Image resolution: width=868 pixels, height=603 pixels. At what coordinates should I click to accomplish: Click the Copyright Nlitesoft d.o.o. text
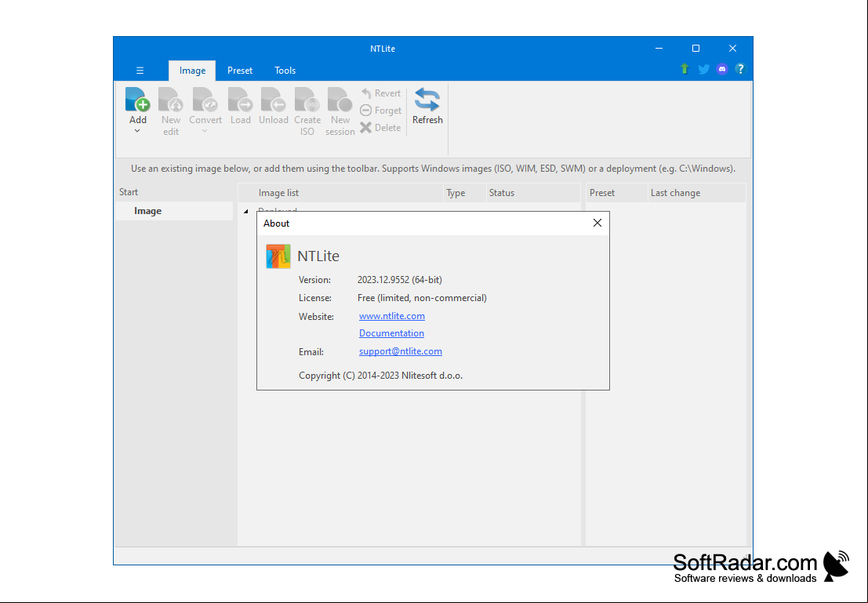pyautogui.click(x=380, y=376)
